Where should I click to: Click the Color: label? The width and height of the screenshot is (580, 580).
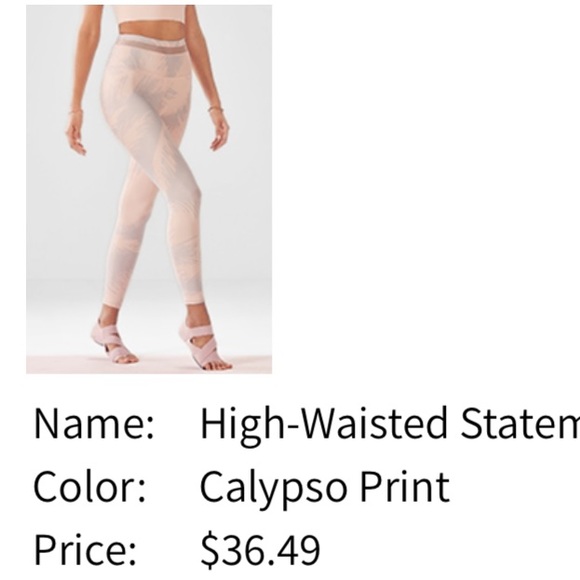90,486
